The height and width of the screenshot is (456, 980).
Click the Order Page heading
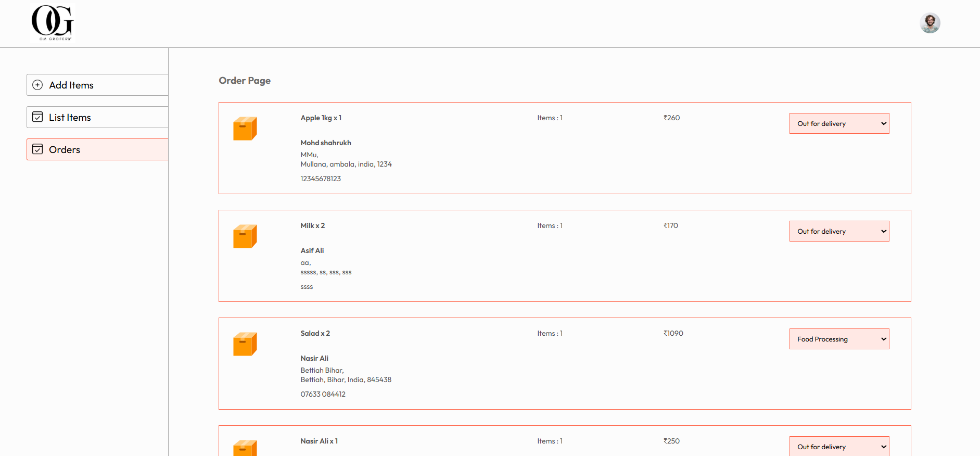(245, 81)
